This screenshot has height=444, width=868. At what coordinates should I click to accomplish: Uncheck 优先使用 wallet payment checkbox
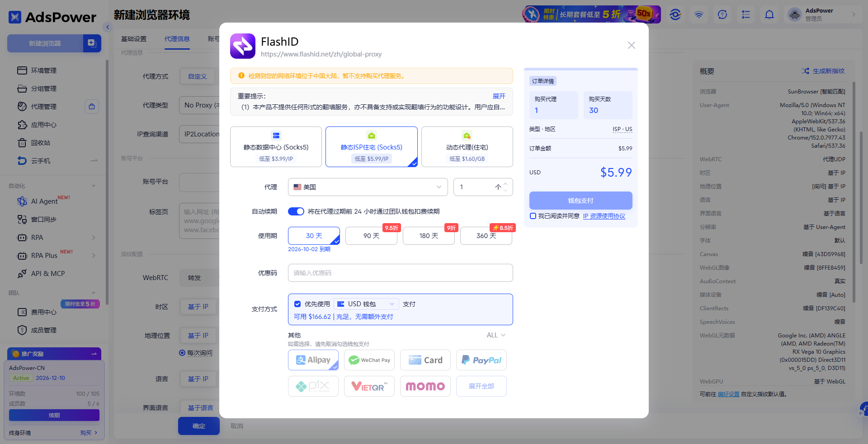click(x=297, y=304)
